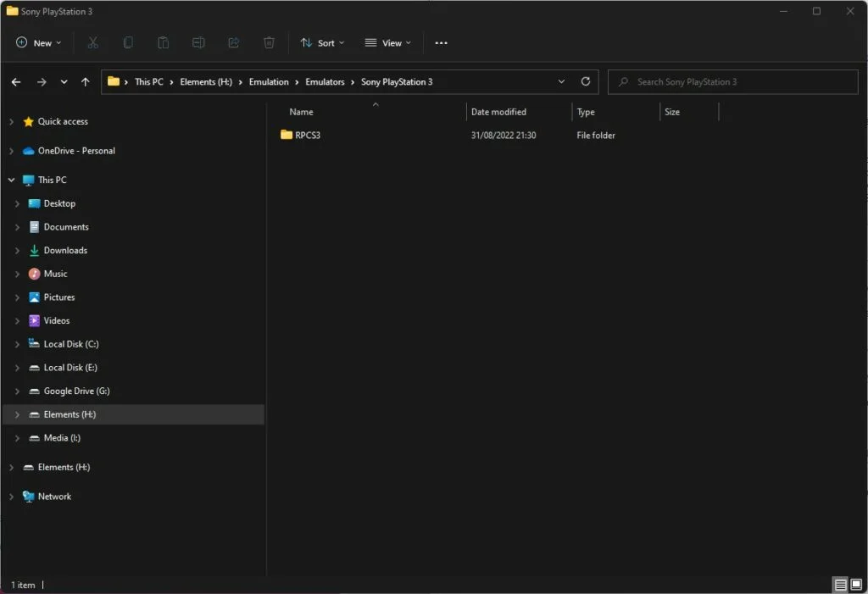Sort by Date modified column header
Image resolution: width=868 pixels, height=594 pixels.
(498, 112)
